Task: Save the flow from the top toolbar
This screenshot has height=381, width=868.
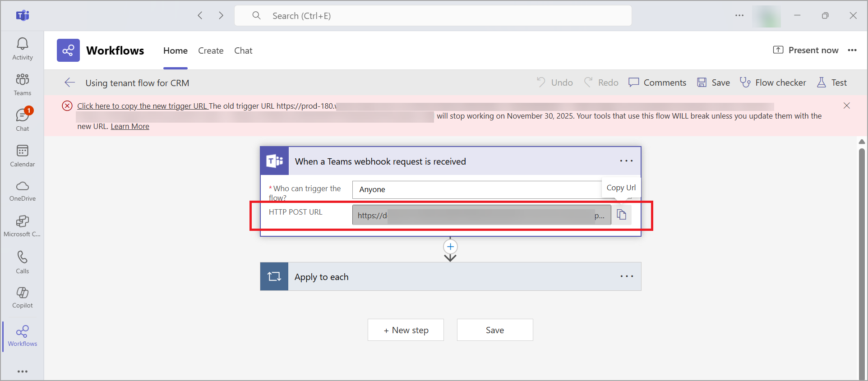Action: coord(713,83)
